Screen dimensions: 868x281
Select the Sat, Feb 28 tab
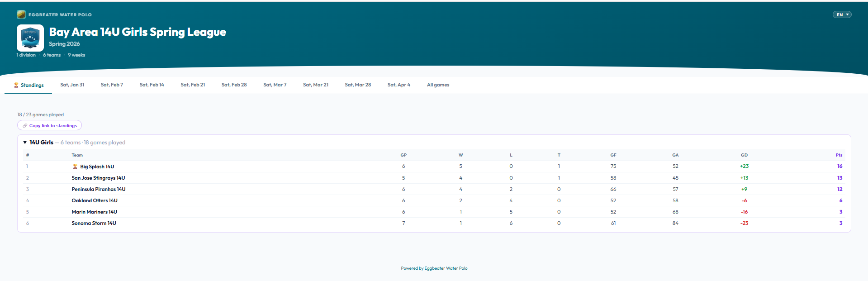pyautogui.click(x=234, y=85)
